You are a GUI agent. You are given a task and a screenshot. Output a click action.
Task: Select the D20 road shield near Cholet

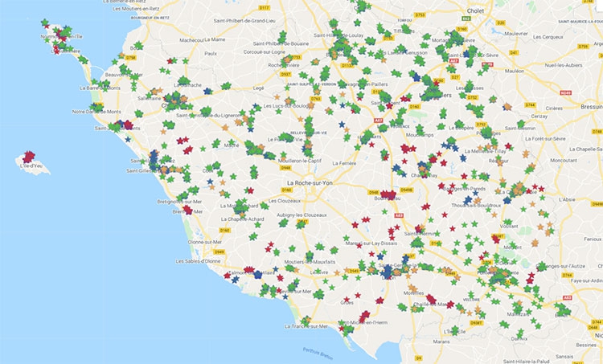point(500,23)
